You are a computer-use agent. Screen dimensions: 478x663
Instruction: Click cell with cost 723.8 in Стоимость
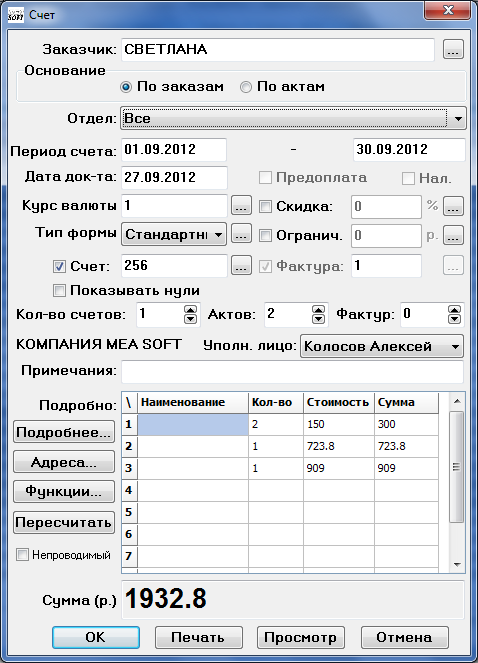[x=339, y=446]
